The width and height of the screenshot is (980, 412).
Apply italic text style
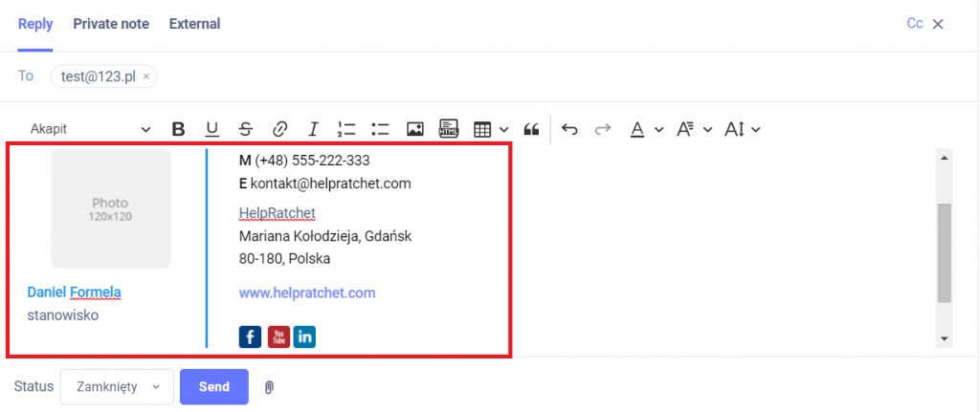coord(313,129)
